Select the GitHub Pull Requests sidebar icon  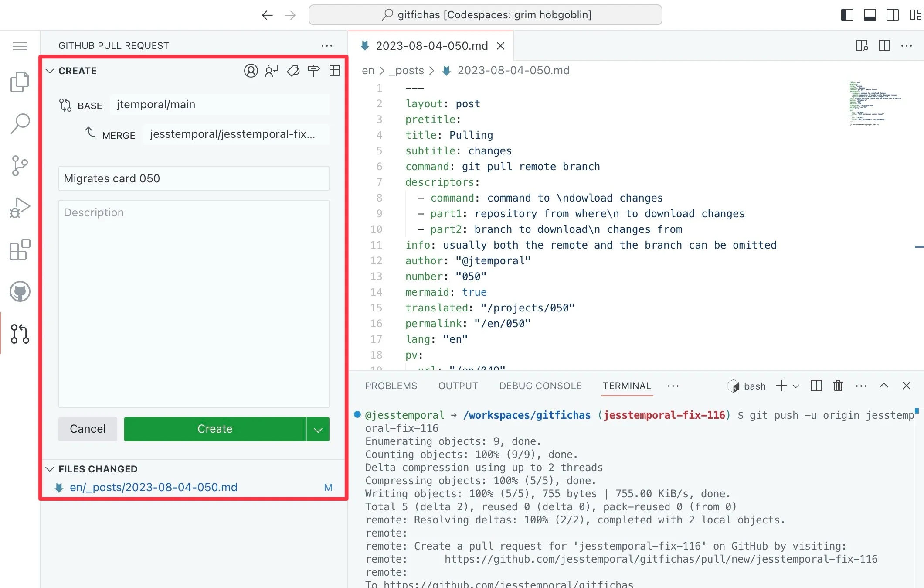click(x=20, y=334)
